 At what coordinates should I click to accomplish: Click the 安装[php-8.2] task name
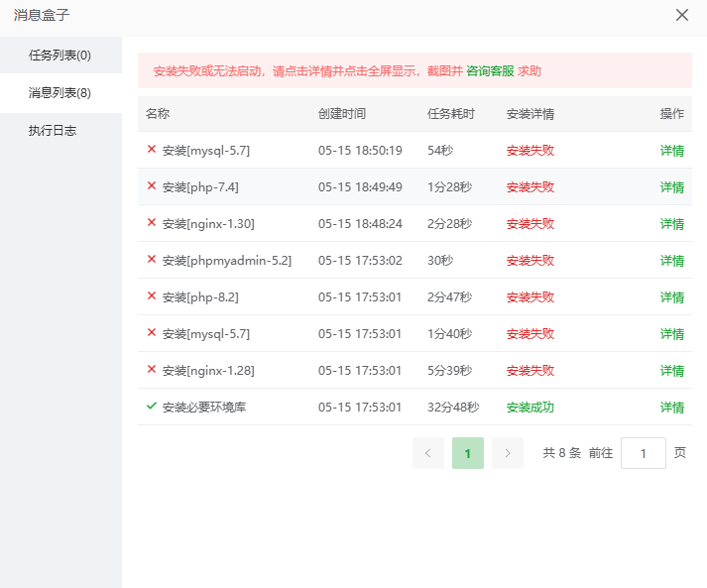[x=200, y=297]
